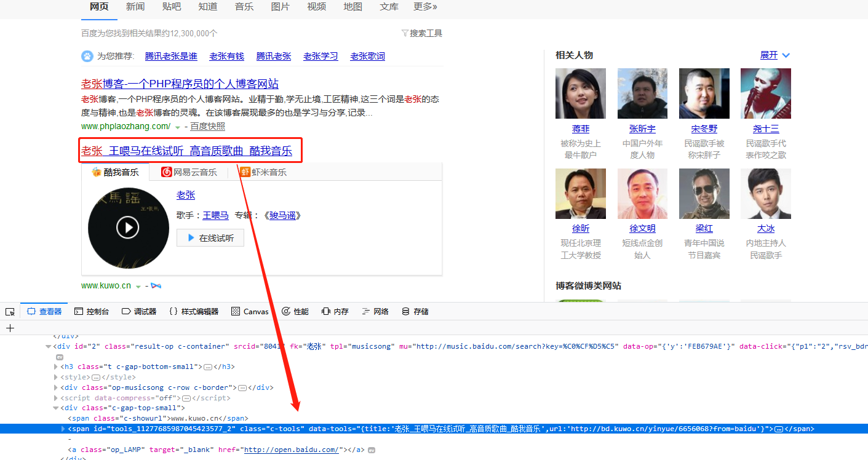Click the ellipsis badge in style node
This screenshot has width=868, height=460.
point(95,377)
